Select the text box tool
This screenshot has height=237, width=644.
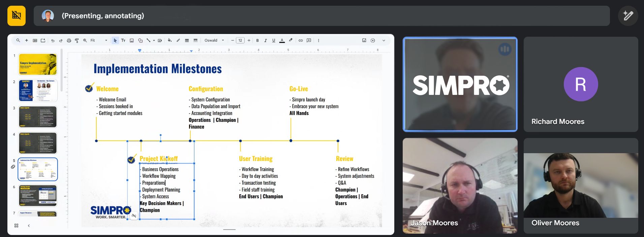click(x=123, y=40)
